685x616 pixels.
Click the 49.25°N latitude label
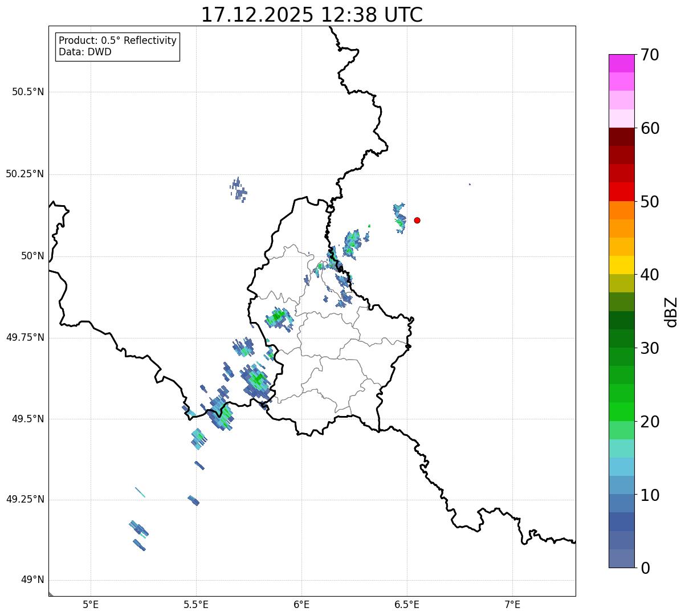pyautogui.click(x=25, y=499)
